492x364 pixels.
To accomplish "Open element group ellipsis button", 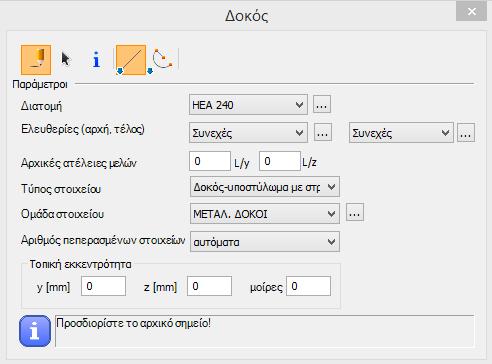I will click(355, 213).
